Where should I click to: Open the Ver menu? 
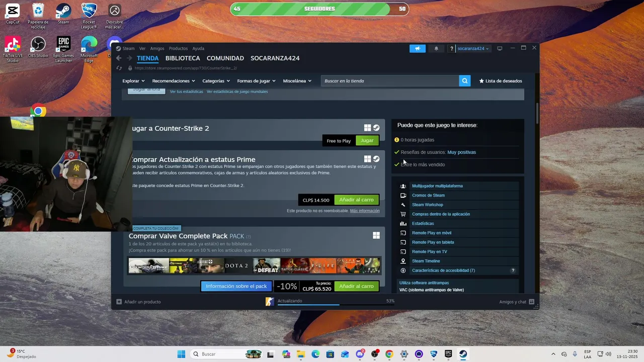pos(142,48)
